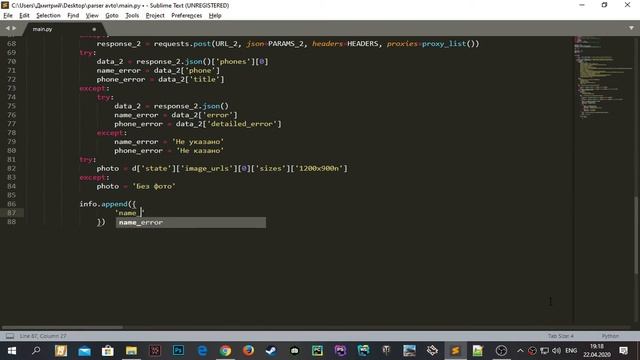Image resolution: width=640 pixels, height=360 pixels.
Task: Open File Explorer from taskbar
Action: pos(131,351)
